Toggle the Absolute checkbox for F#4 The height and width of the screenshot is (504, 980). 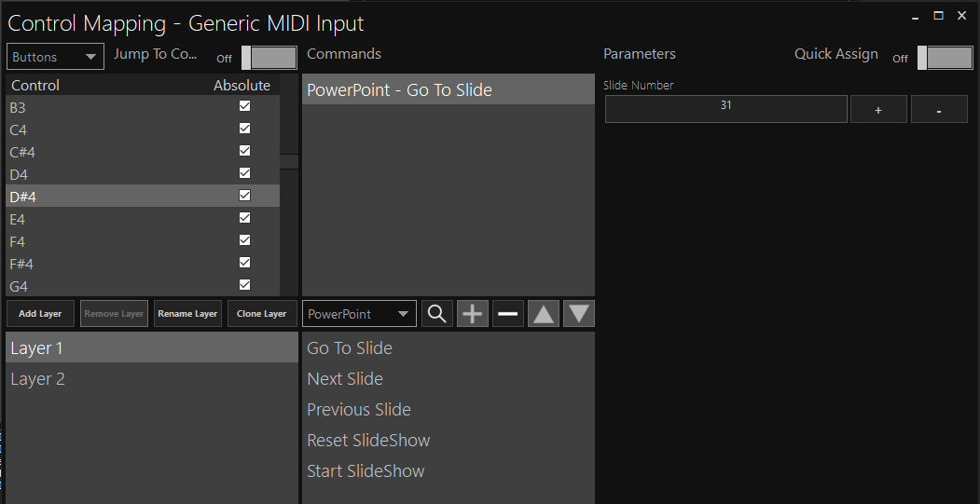[x=245, y=263]
